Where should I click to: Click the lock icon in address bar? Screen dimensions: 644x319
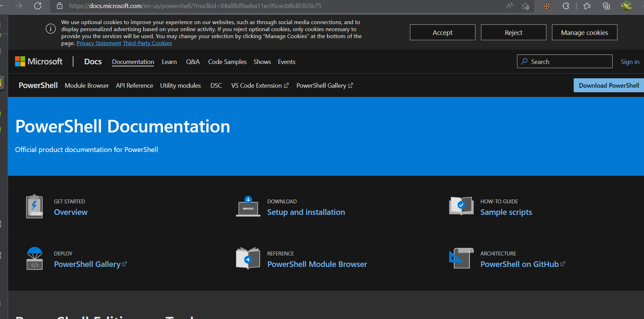pyautogui.click(x=60, y=6)
